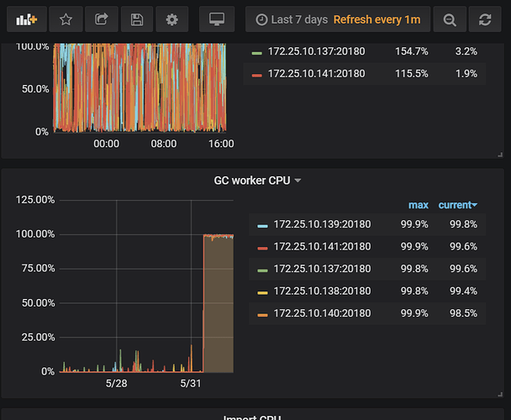Image resolution: width=511 pixels, height=420 pixels.
Task: Sort legend by max column header
Action: click(x=418, y=205)
